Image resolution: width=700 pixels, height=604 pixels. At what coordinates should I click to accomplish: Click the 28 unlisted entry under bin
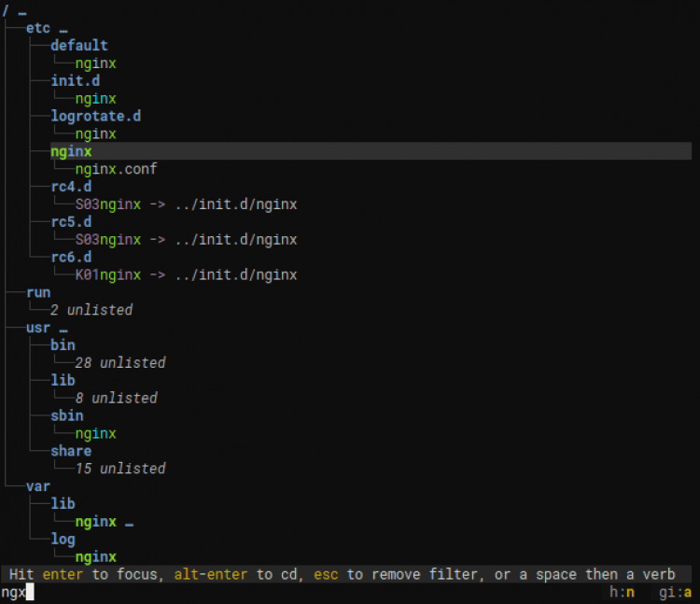click(120, 363)
